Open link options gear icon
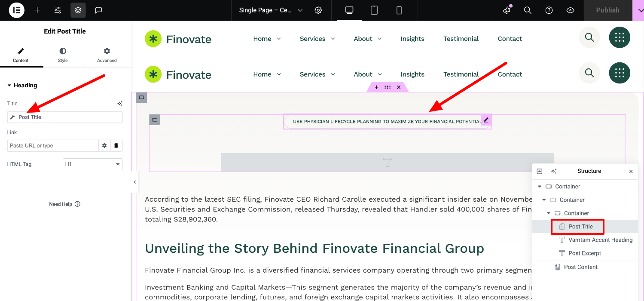This screenshot has height=301, width=644. tap(104, 146)
